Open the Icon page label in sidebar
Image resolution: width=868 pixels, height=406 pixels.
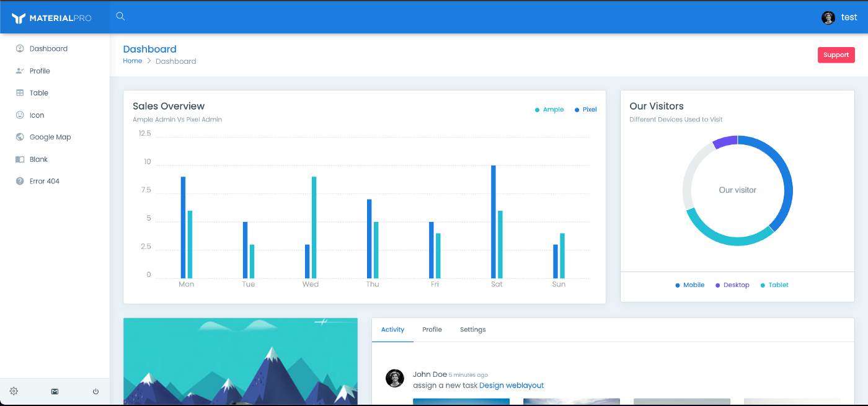click(x=37, y=115)
